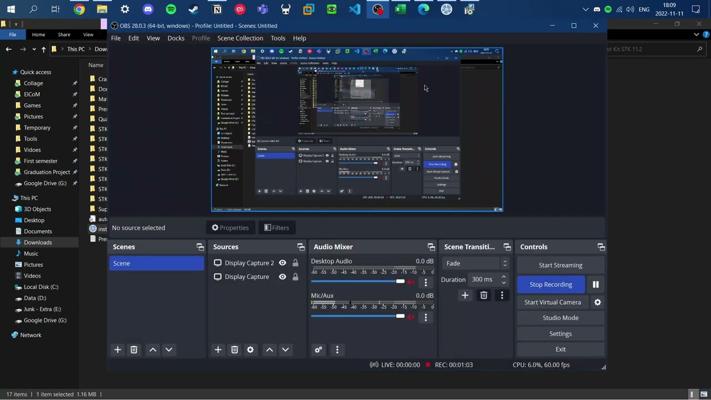Image resolution: width=711 pixels, height=400 pixels.
Task: Open the Docks menu
Action: tap(176, 38)
